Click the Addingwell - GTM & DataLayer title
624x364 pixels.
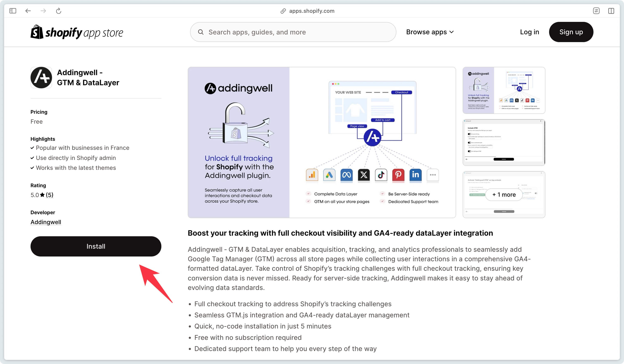88,78
